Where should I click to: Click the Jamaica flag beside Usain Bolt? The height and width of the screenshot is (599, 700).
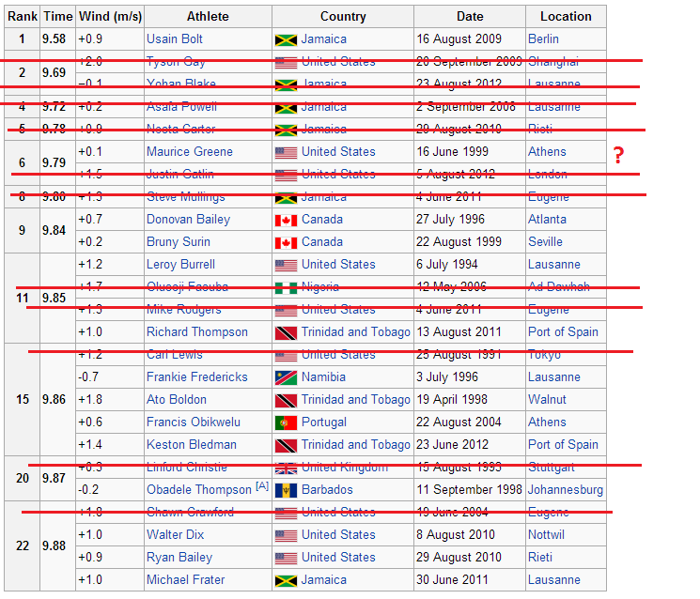pos(286,40)
